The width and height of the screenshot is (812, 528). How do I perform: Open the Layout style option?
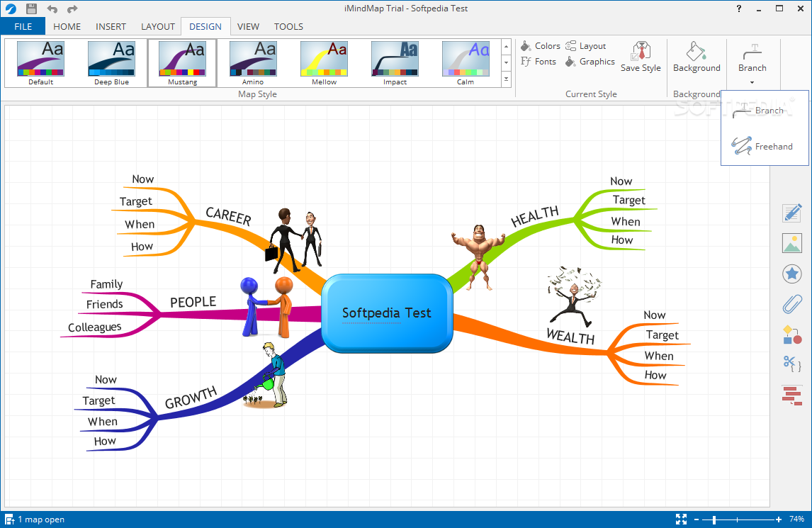[585, 45]
